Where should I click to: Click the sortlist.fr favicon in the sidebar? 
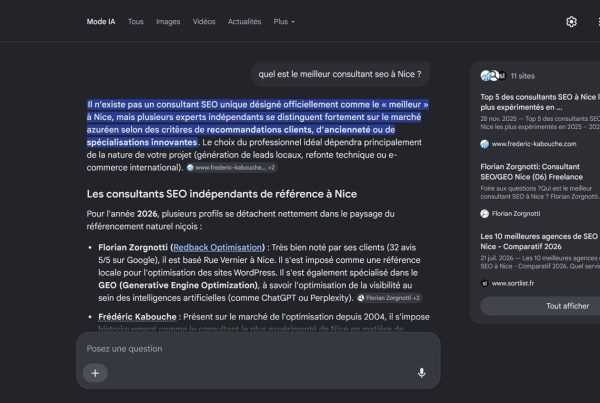484,283
